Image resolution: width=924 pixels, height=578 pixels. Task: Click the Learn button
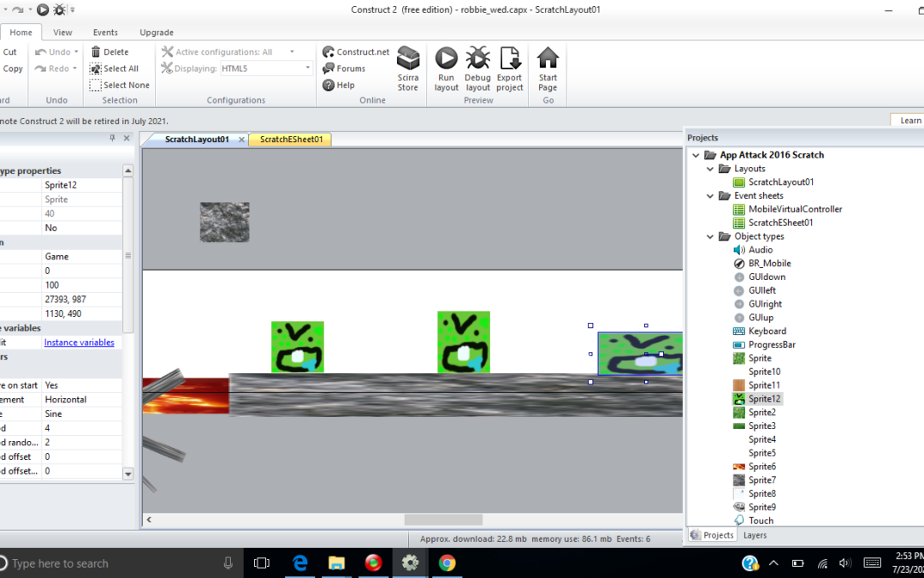[x=909, y=120]
